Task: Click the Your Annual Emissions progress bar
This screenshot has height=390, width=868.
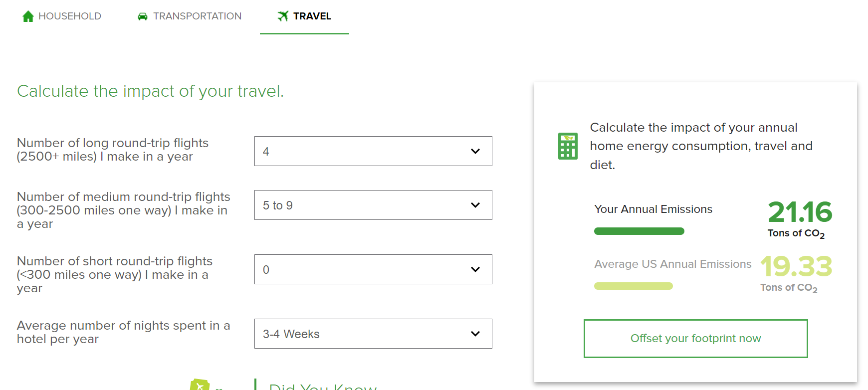Action: 639,231
